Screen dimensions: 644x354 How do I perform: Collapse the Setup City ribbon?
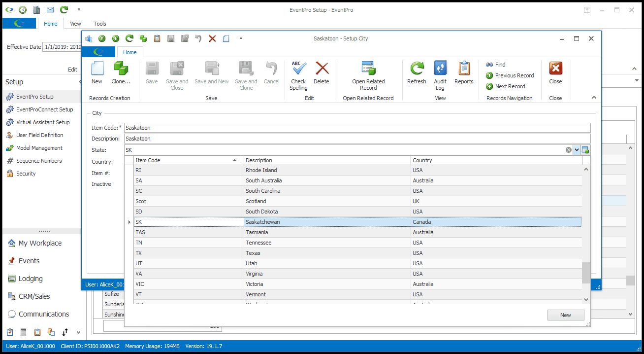pos(594,98)
